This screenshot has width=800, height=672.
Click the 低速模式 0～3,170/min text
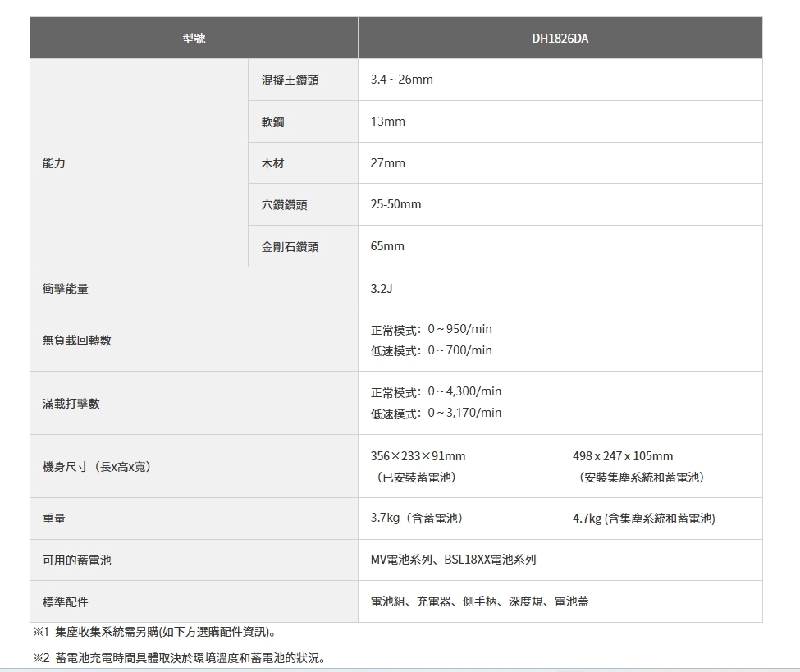(436, 413)
